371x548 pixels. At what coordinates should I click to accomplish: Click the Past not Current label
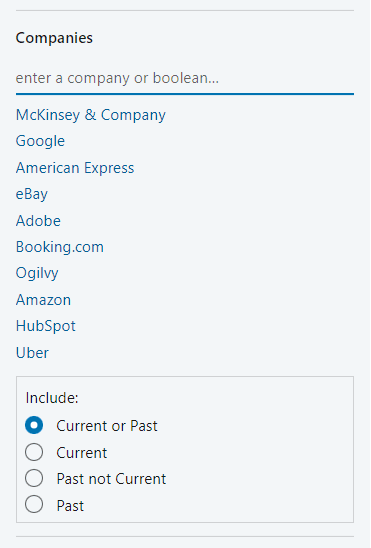(111, 479)
